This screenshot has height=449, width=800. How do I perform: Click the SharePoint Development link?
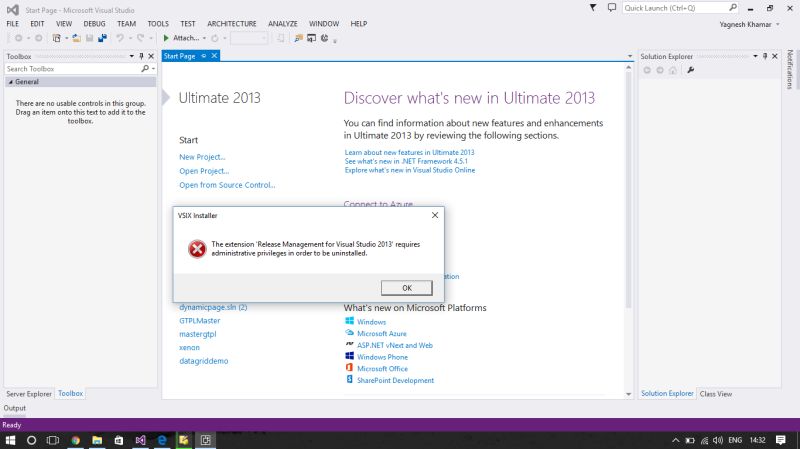pos(395,380)
